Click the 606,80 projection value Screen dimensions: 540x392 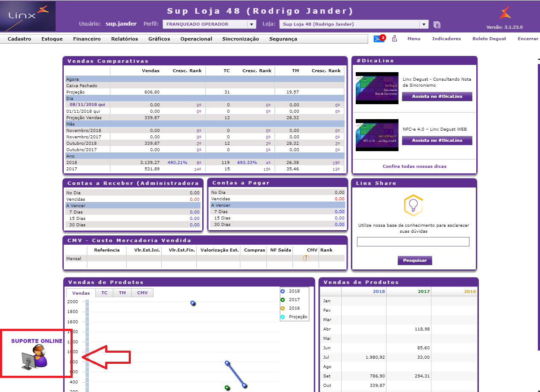click(152, 92)
